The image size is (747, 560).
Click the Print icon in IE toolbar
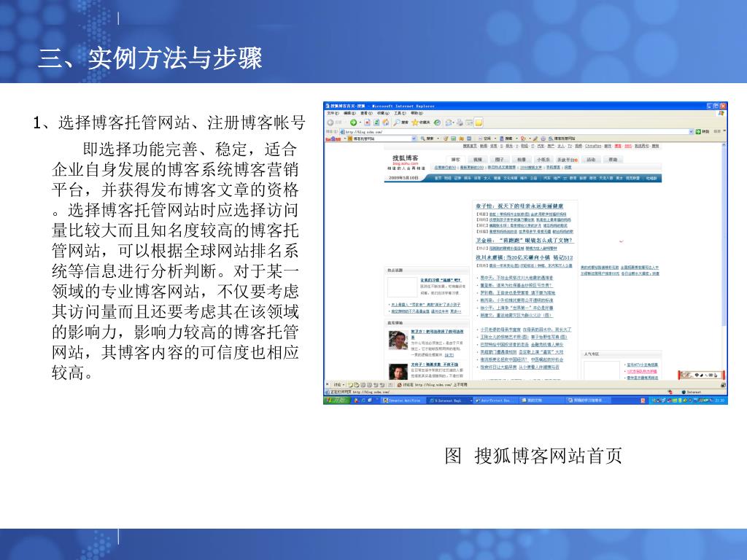(460, 122)
